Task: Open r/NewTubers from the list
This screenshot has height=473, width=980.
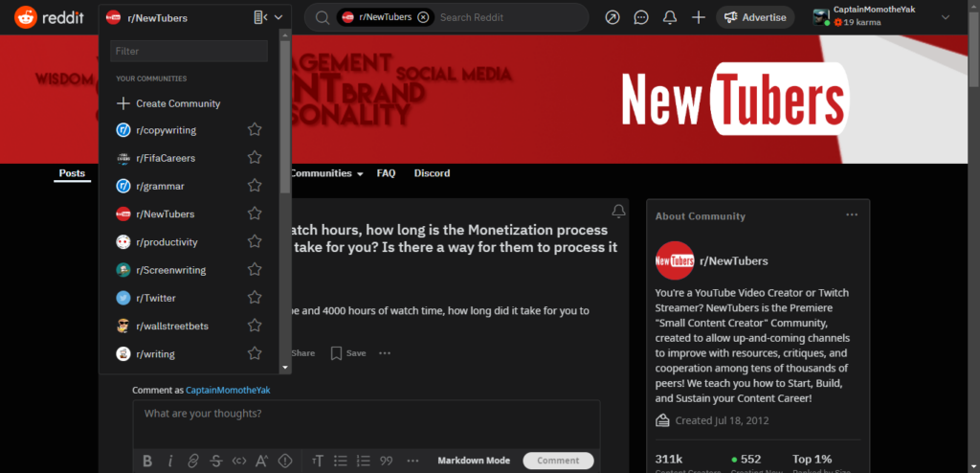Action: (x=166, y=214)
